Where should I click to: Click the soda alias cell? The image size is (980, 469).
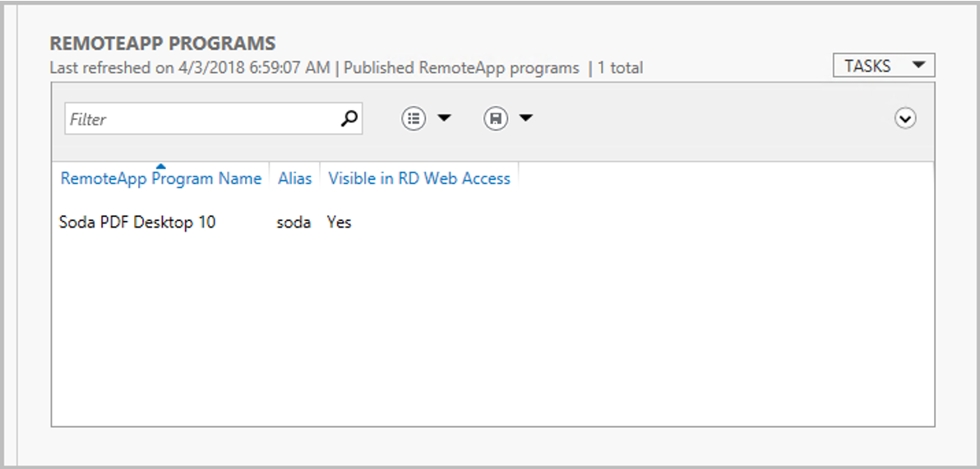tap(294, 223)
